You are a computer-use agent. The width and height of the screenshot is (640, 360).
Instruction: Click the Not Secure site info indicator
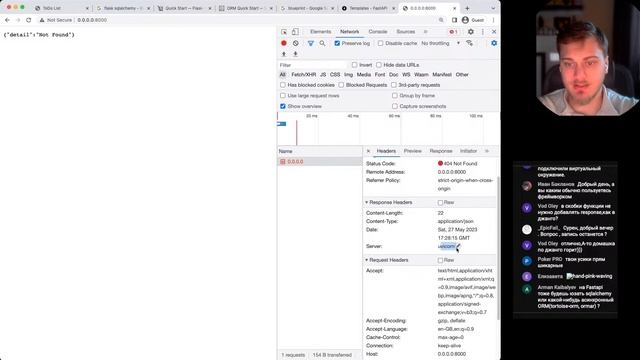pos(56,20)
